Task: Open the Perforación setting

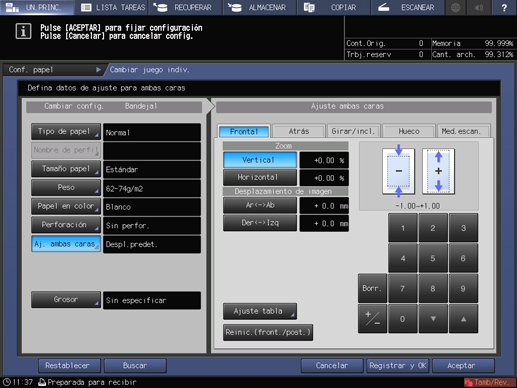Action: click(66, 225)
